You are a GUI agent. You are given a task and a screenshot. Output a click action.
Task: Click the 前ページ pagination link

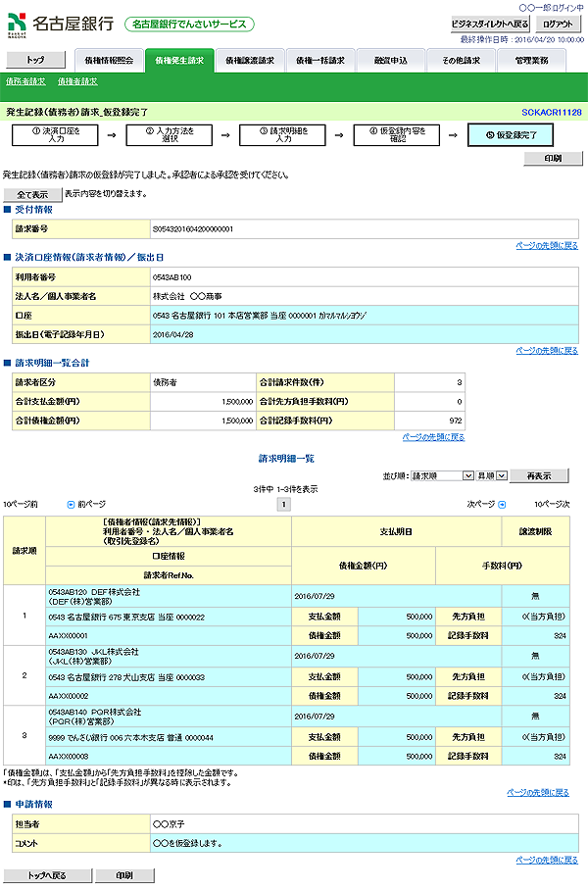[91, 504]
